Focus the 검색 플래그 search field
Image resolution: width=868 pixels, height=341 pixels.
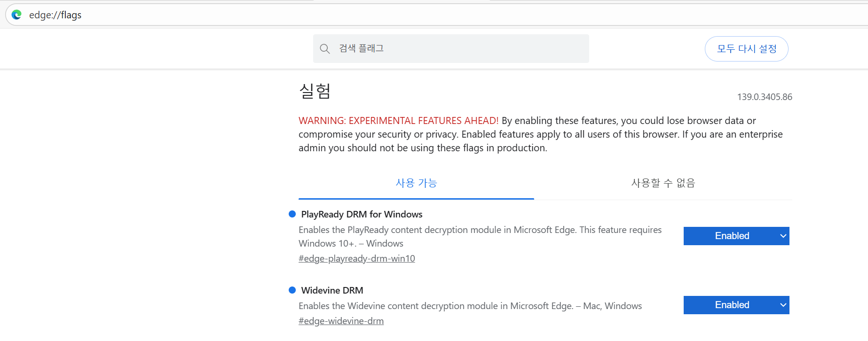tap(451, 48)
